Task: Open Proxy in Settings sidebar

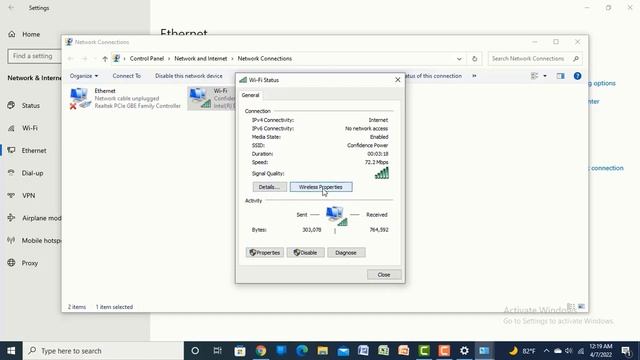Action: [31, 263]
